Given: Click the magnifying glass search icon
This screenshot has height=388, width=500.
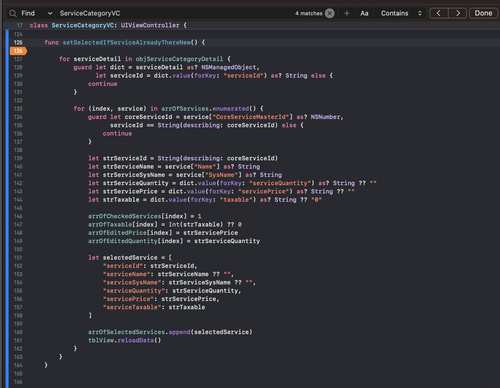Looking at the screenshot, I should point(13,13).
